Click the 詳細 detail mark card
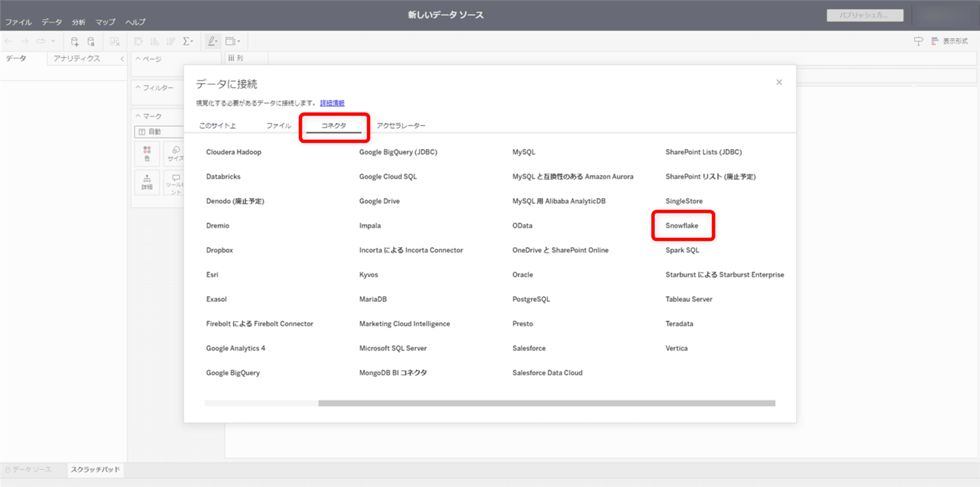The image size is (980, 487). [147, 182]
